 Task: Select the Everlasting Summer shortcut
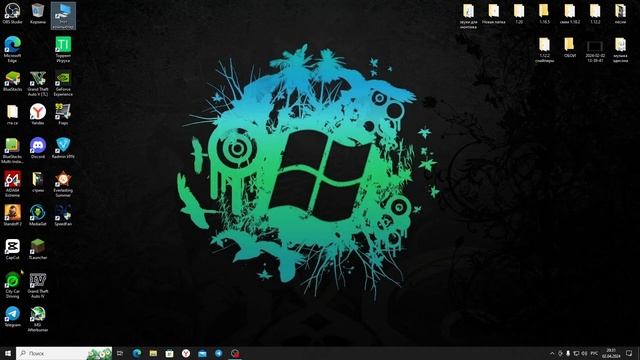tap(63, 184)
